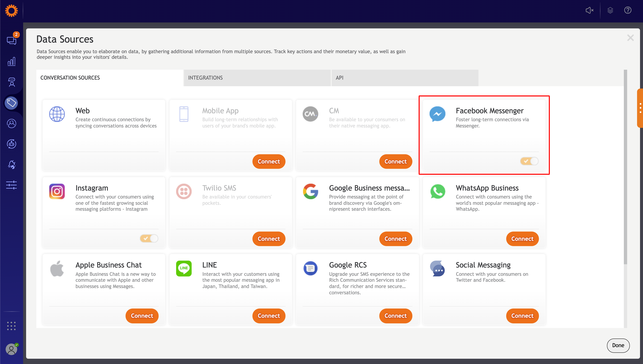Open the stacked layers icon in header

[610, 10]
